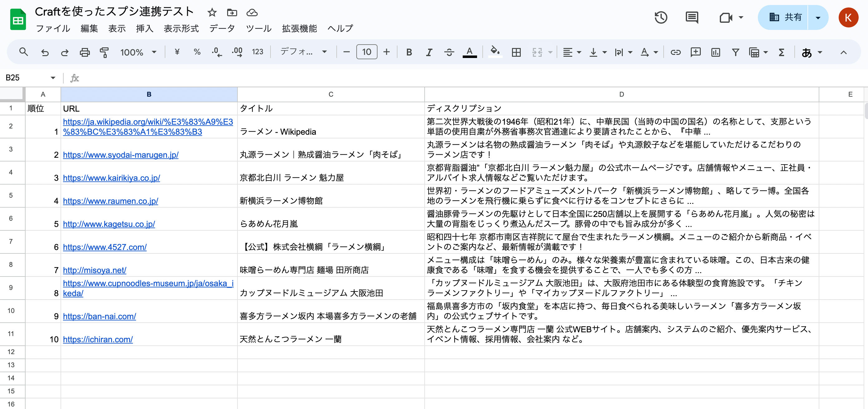The height and width of the screenshot is (409, 868).
Task: Toggle italic formatting
Action: click(429, 52)
